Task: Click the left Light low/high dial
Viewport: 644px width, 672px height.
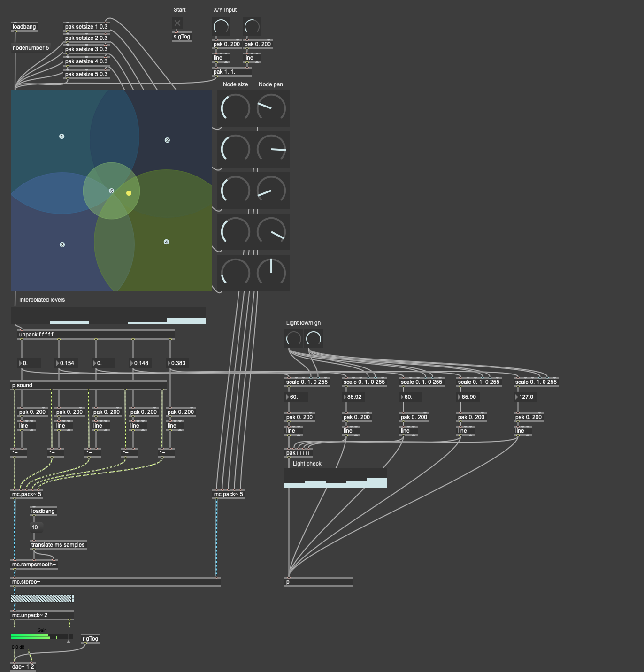Action: pyautogui.click(x=293, y=338)
